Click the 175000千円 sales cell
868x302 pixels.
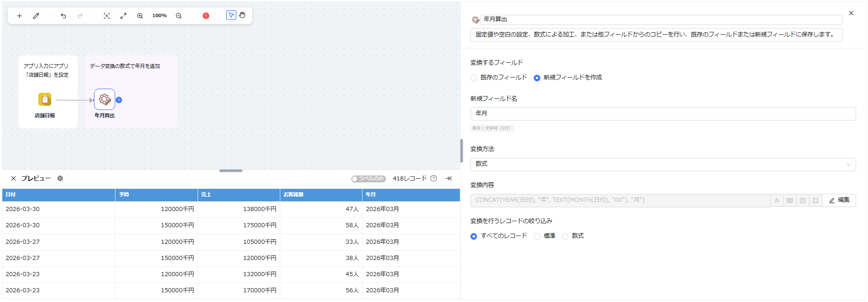coord(260,225)
